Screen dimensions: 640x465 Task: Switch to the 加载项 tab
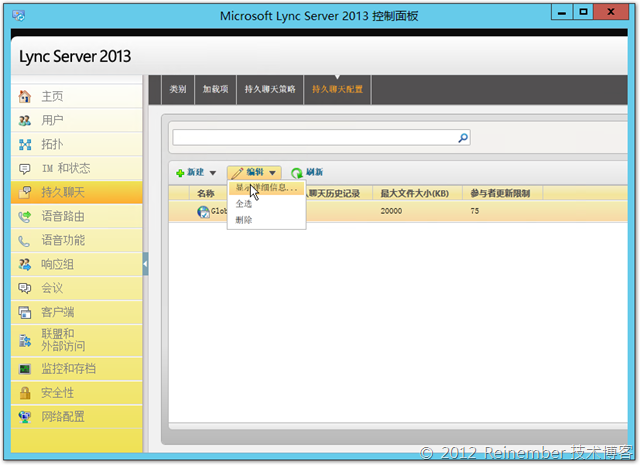pos(216,89)
